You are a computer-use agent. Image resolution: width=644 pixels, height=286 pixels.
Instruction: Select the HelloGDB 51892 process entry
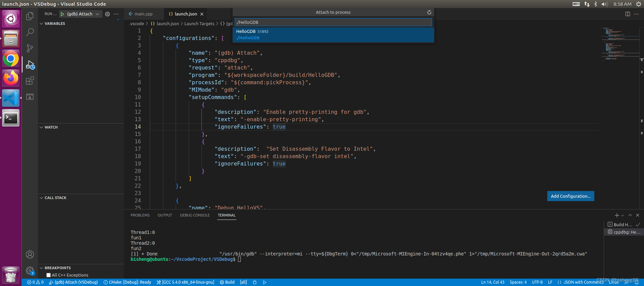[333, 35]
